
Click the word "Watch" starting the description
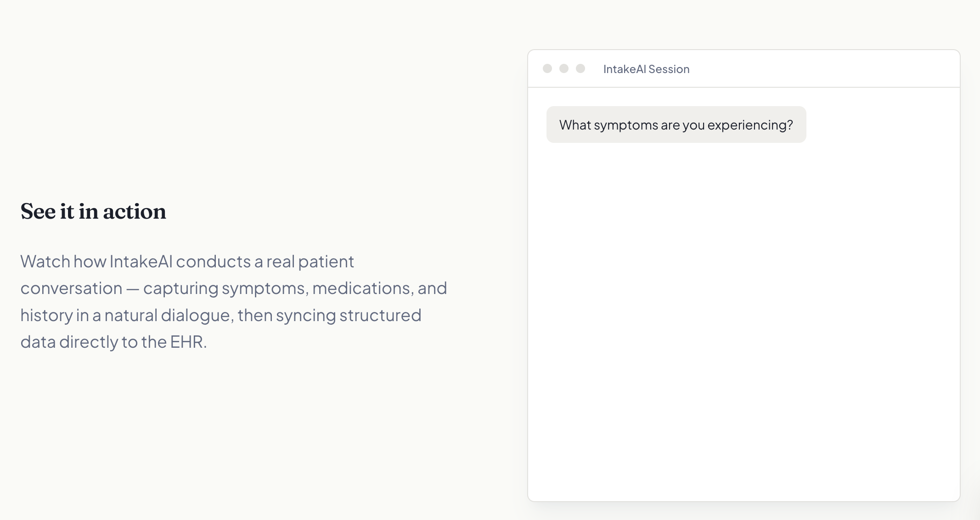pos(45,261)
